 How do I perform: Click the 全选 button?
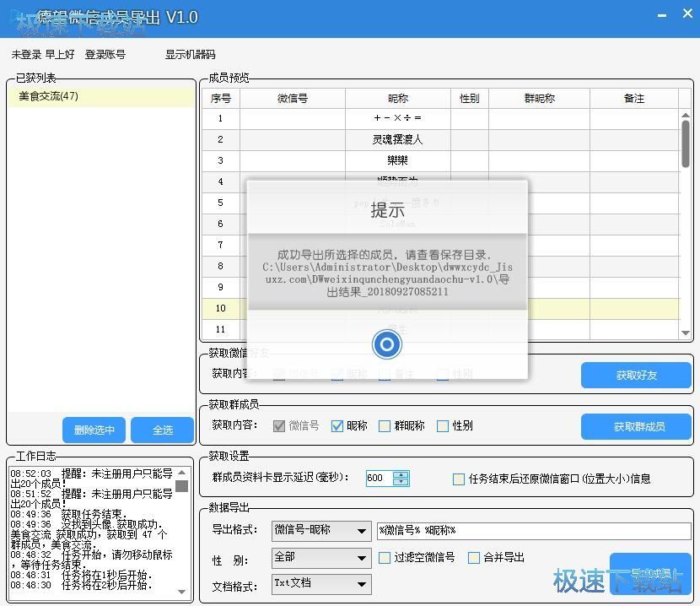163,430
